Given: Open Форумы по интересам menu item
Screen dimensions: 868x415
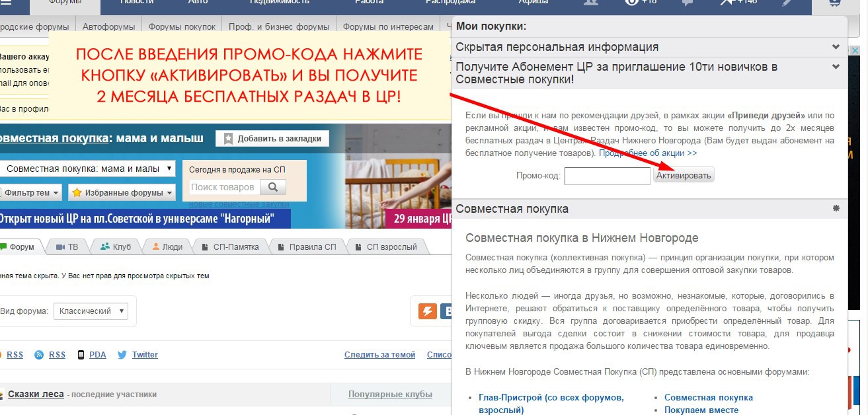Looking at the screenshot, I should click(388, 27).
